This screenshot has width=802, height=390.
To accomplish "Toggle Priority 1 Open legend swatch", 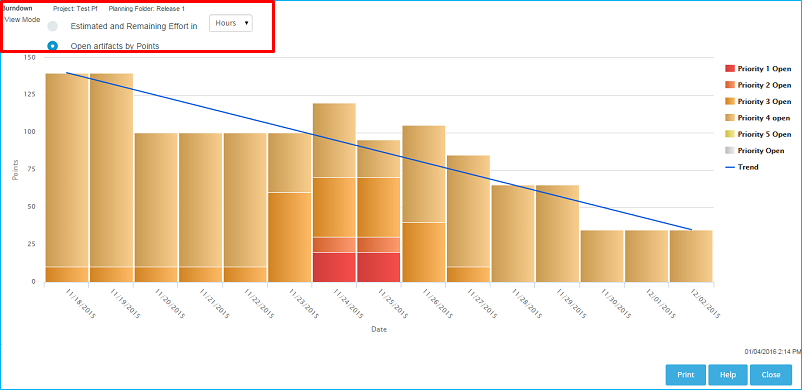I will tap(730, 69).
